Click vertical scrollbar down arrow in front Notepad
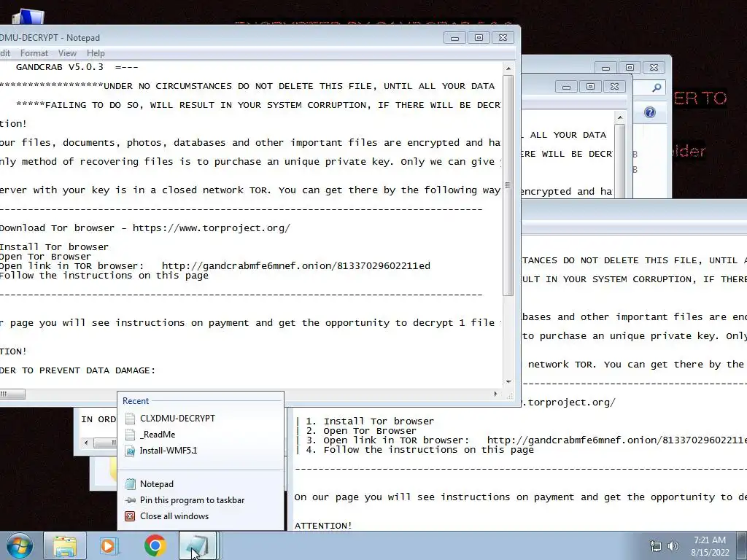The image size is (747, 560). [508, 382]
